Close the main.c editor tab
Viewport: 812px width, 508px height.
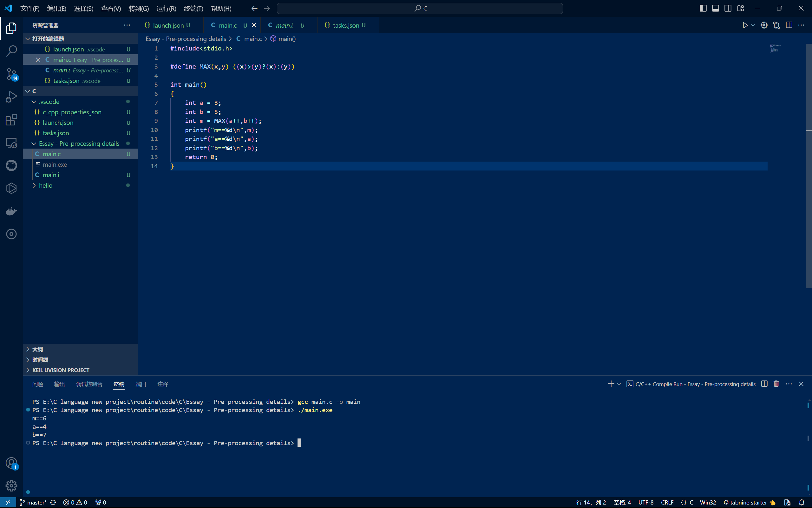254,25
